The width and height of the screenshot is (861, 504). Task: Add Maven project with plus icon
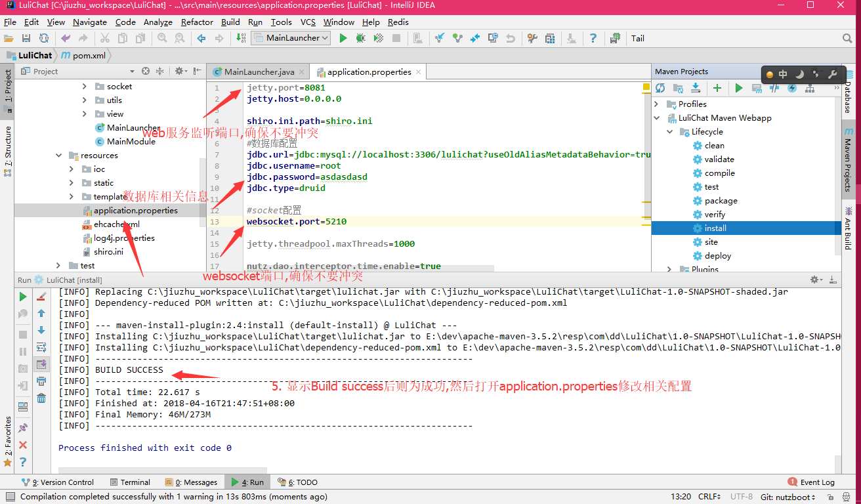(x=717, y=88)
